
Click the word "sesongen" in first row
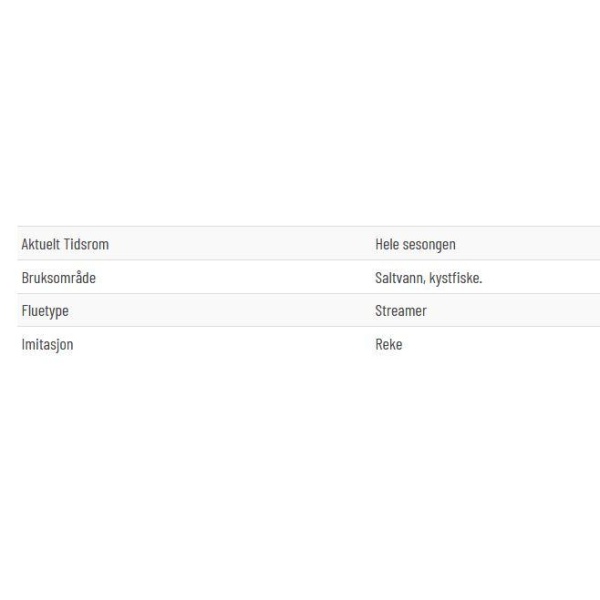429,245
